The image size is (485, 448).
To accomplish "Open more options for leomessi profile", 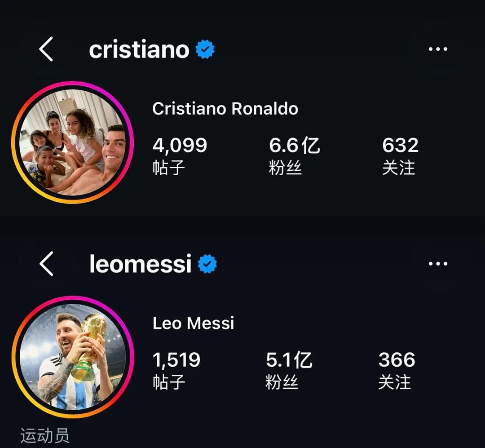I will (438, 264).
